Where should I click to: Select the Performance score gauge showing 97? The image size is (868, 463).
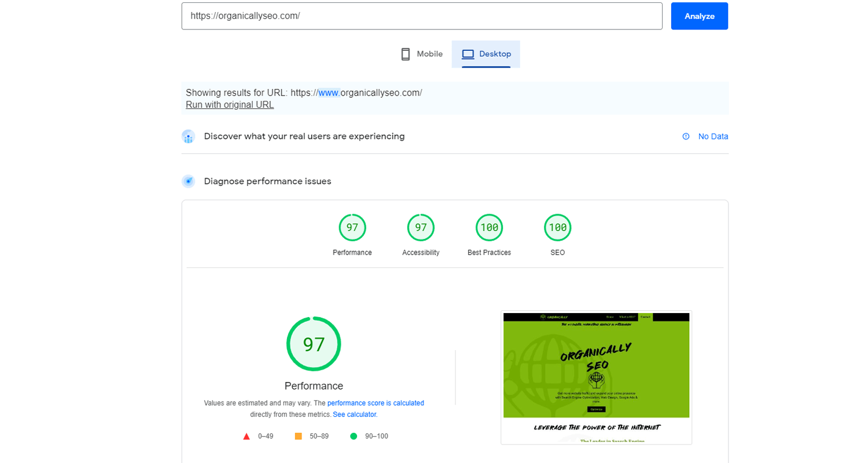(x=352, y=227)
